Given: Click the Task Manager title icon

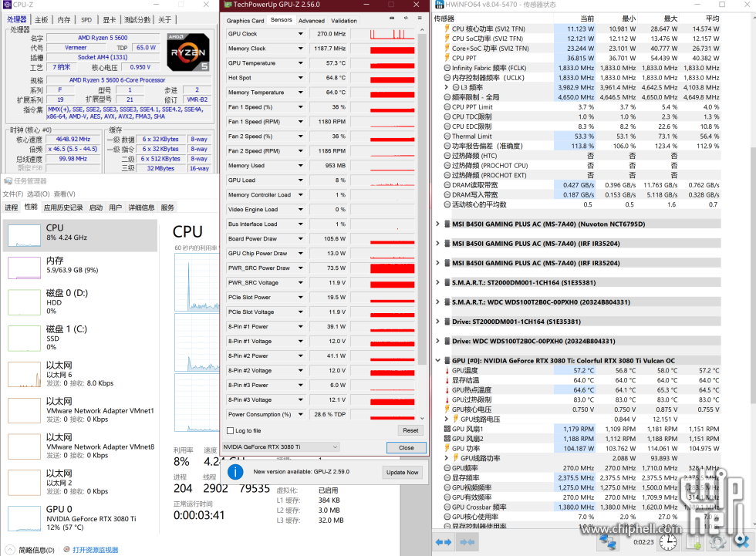Looking at the screenshot, I should [8, 181].
